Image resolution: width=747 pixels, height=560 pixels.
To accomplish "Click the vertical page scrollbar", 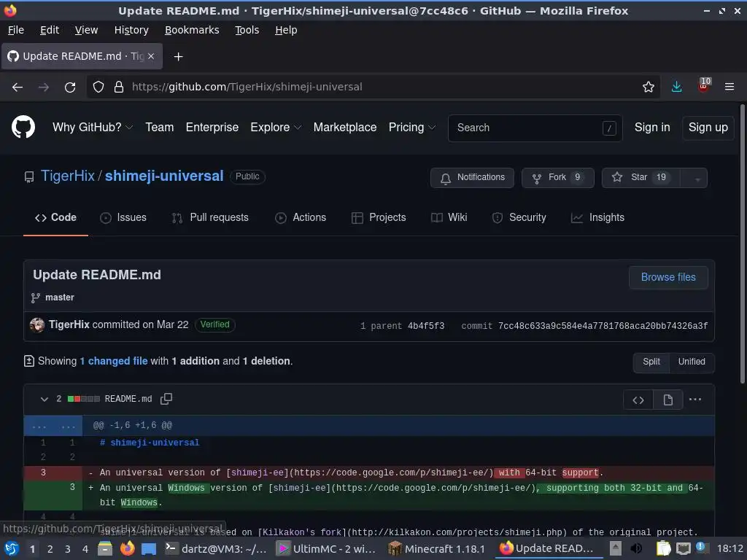I will (742, 244).
